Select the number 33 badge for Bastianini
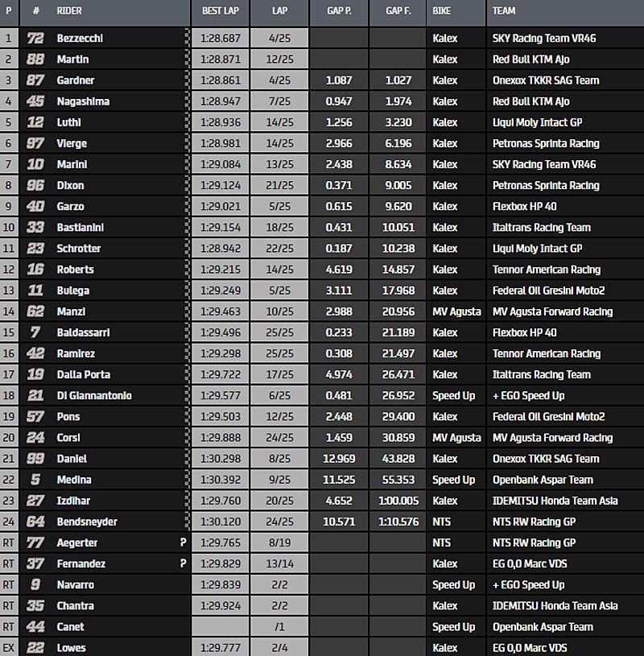The width and height of the screenshot is (644, 656). [35, 228]
